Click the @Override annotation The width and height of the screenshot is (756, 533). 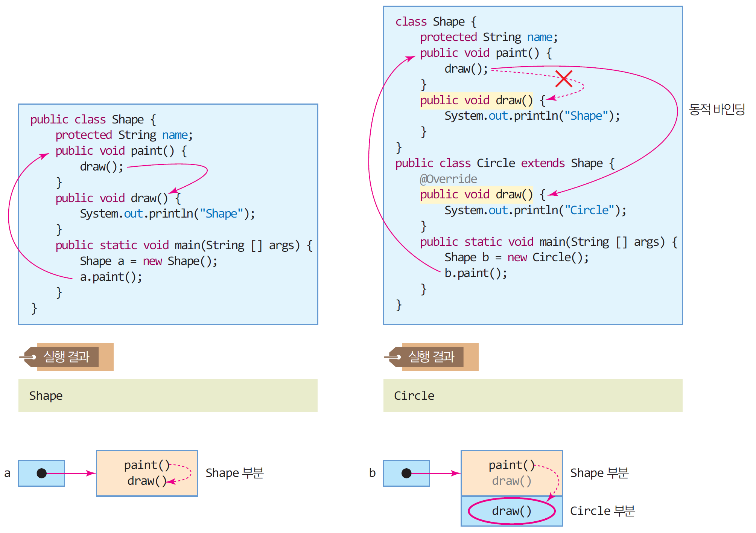click(448, 179)
